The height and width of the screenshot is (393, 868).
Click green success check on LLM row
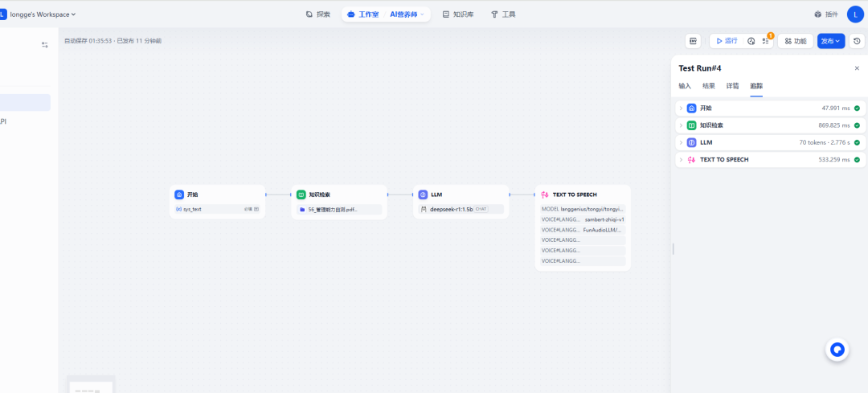[857, 143]
